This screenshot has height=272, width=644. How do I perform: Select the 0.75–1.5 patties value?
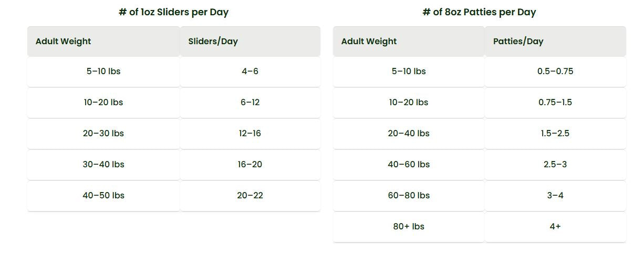pyautogui.click(x=555, y=103)
